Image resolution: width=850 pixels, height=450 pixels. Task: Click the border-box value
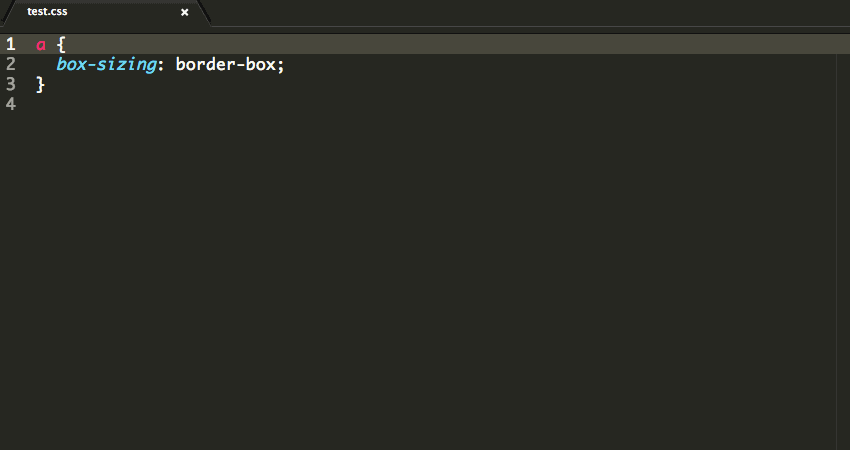[226, 65]
